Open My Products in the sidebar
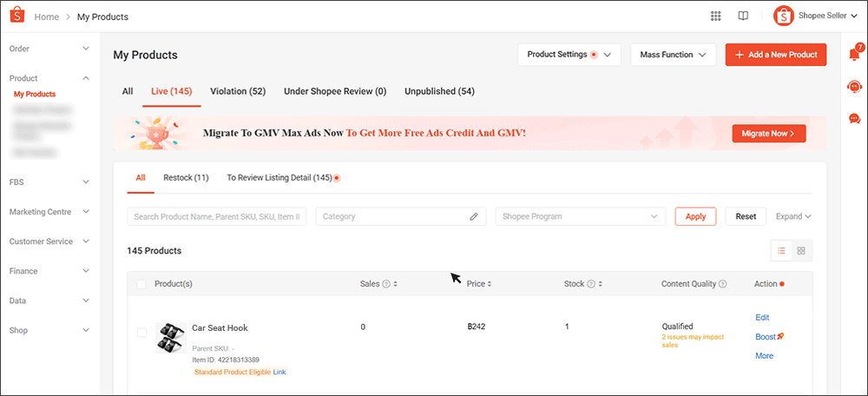The height and width of the screenshot is (396, 868). 35,94
